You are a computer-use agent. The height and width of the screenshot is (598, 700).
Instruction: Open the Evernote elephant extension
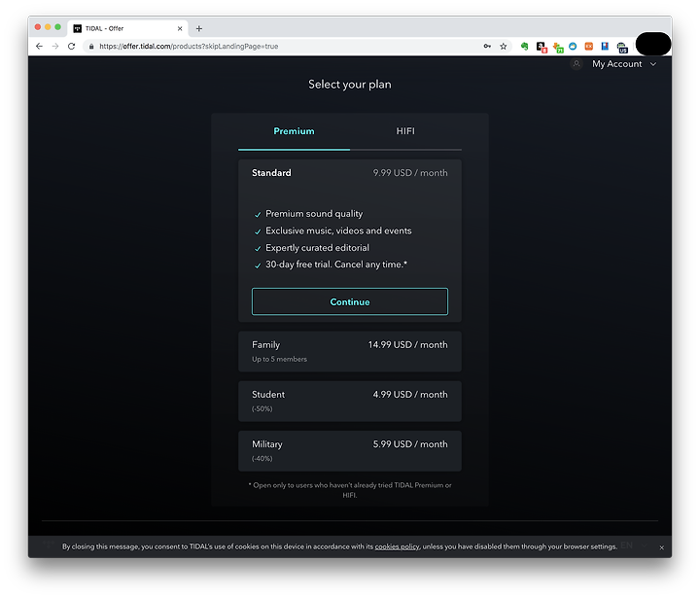525,46
